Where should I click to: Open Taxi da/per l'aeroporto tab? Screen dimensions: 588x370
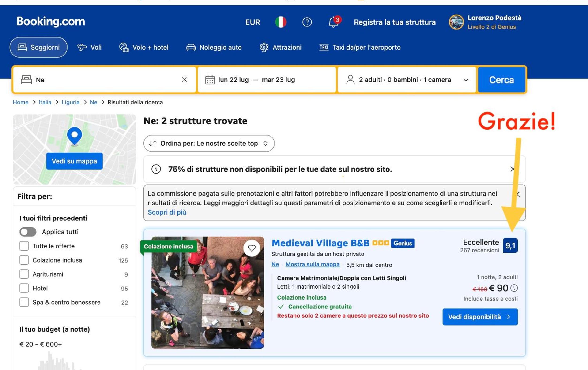click(x=360, y=47)
